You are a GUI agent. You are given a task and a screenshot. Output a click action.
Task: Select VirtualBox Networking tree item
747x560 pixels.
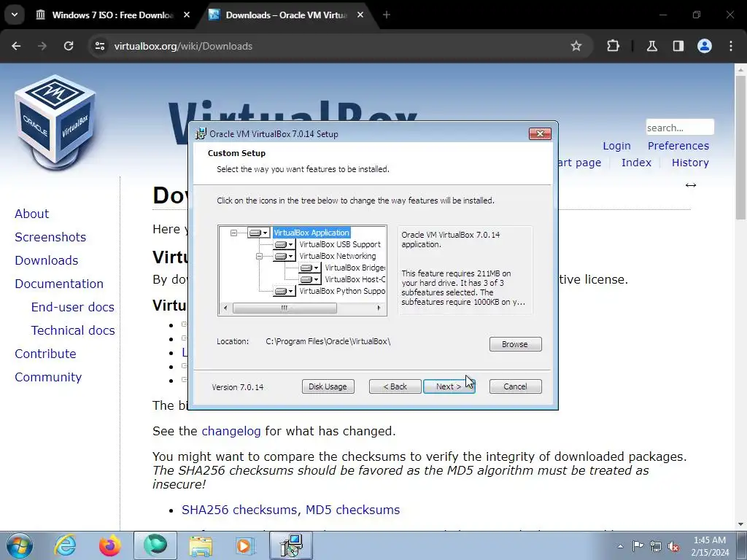pyautogui.click(x=337, y=256)
